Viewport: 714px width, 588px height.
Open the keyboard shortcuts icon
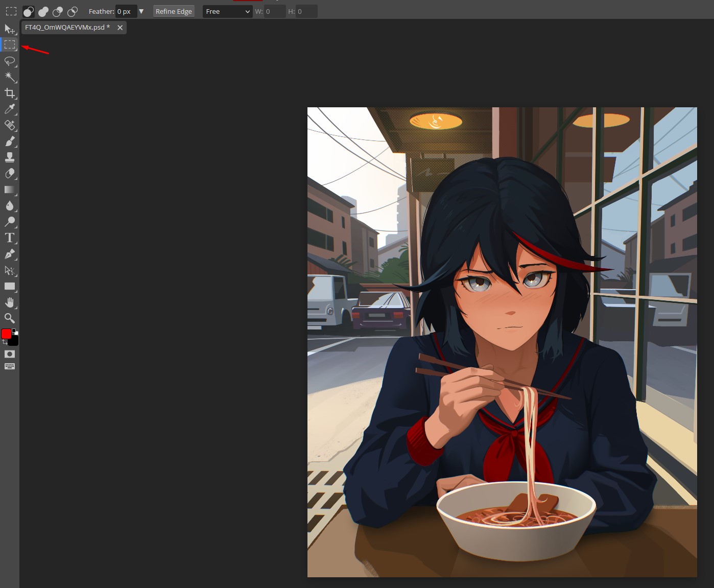[10, 366]
